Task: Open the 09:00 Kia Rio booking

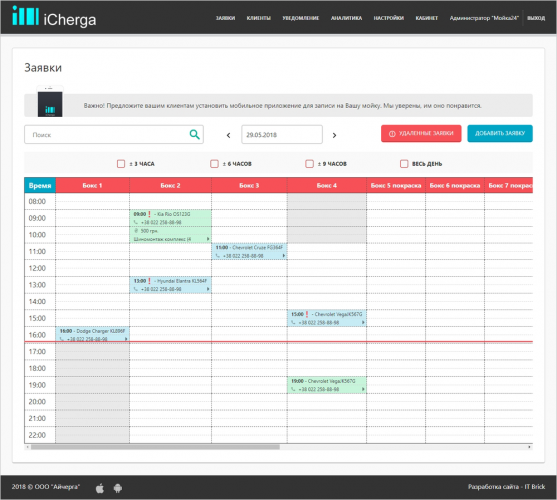Action: pyautogui.click(x=171, y=226)
